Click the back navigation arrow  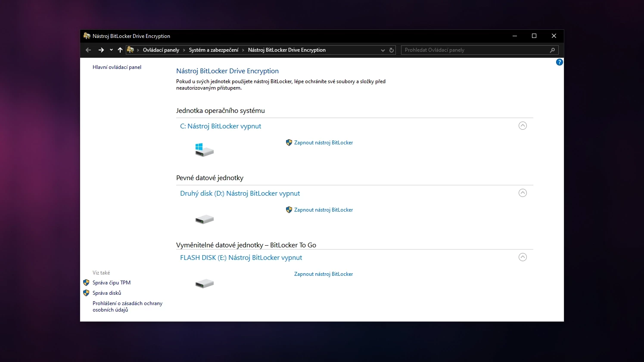[x=88, y=50]
